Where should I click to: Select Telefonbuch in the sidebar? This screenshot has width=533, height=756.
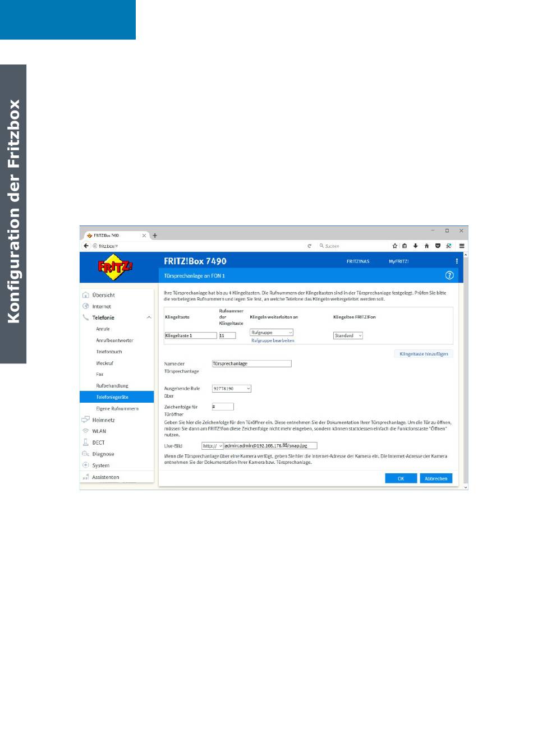pos(109,352)
